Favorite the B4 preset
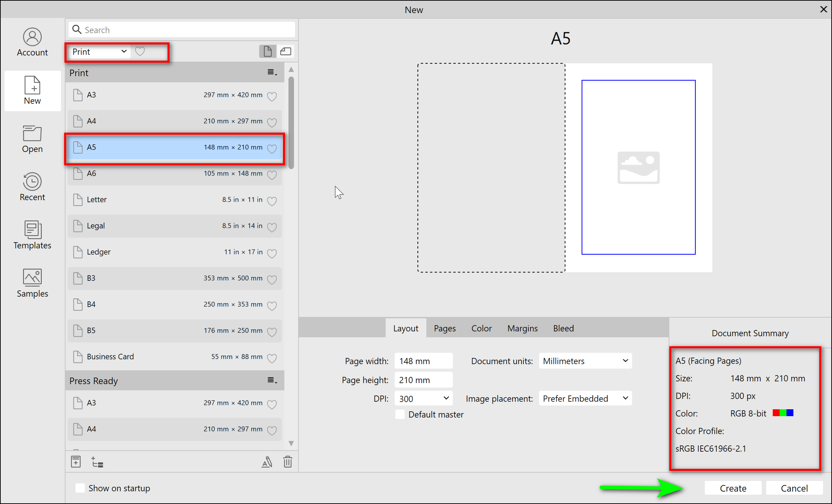Viewport: 832px width, 504px height. click(x=272, y=306)
